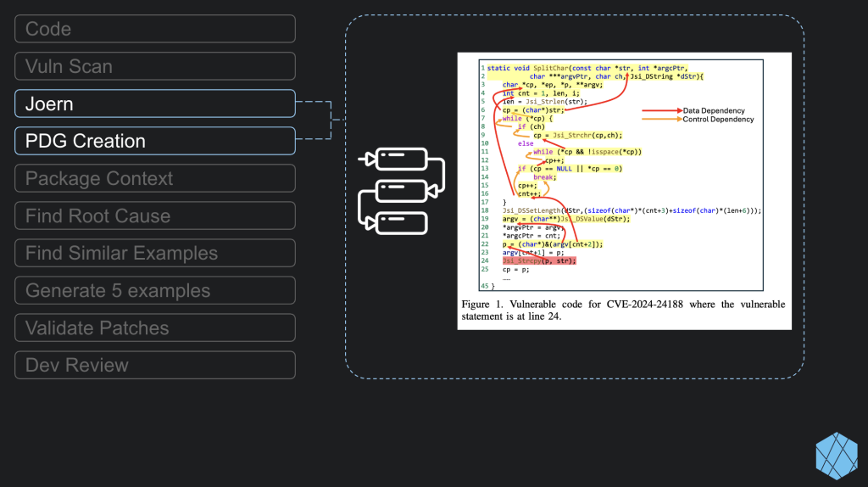This screenshot has height=487, width=868.
Task: Click the Figure 1 caption text
Action: tap(623, 311)
